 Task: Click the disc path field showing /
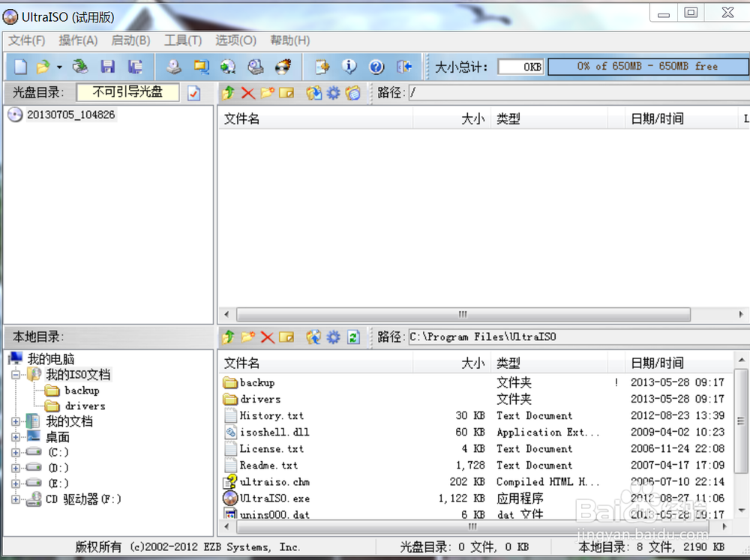pyautogui.click(x=579, y=93)
